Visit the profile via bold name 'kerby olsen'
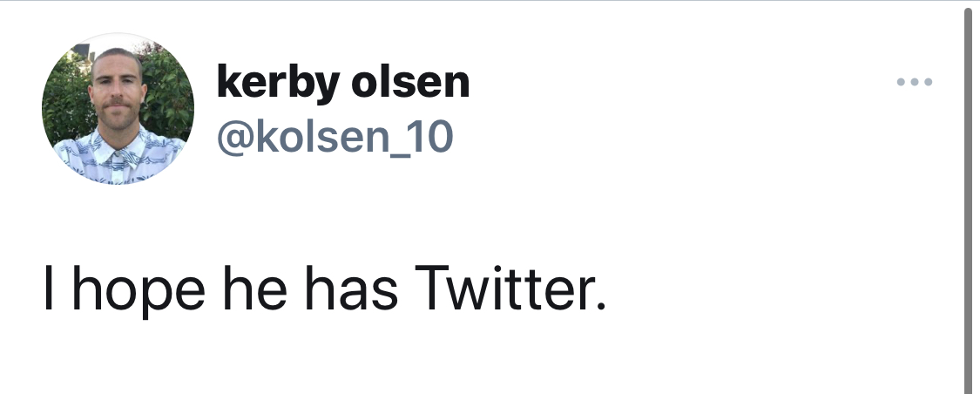Screen dimensions: 980x394 (342, 83)
